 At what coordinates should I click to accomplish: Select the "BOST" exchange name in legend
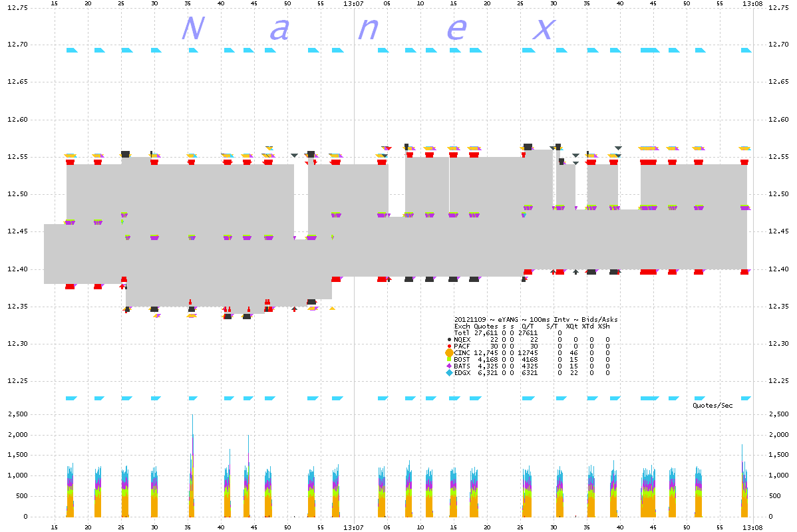click(x=462, y=359)
